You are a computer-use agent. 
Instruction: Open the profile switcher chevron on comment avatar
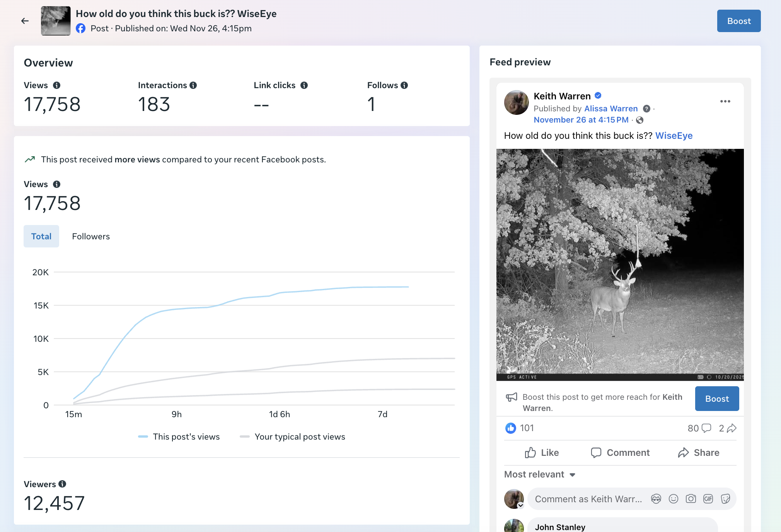click(x=520, y=505)
